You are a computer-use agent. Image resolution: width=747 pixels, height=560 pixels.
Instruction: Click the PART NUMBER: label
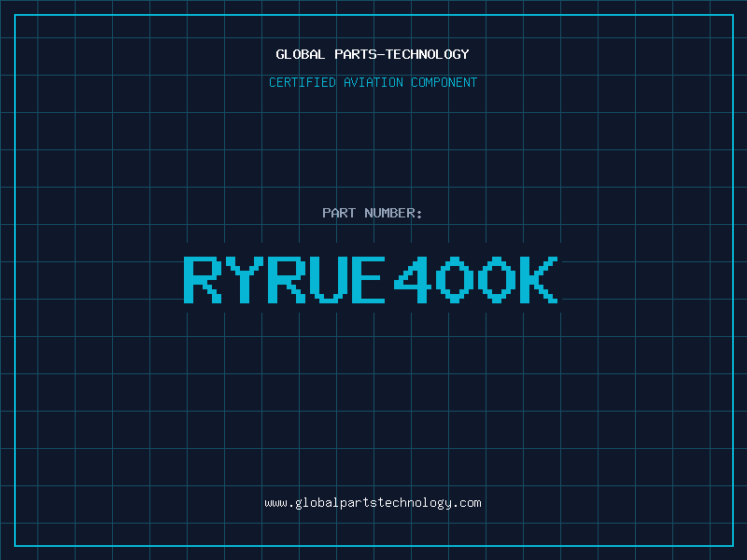pyautogui.click(x=373, y=213)
